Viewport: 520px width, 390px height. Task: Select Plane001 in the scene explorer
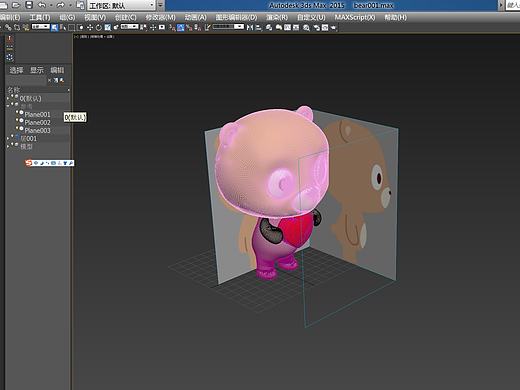(37, 114)
